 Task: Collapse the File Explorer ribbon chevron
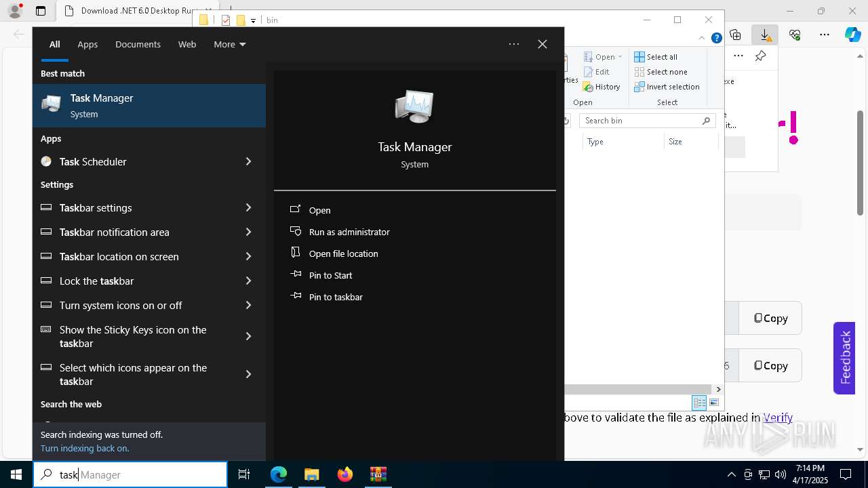[703, 39]
